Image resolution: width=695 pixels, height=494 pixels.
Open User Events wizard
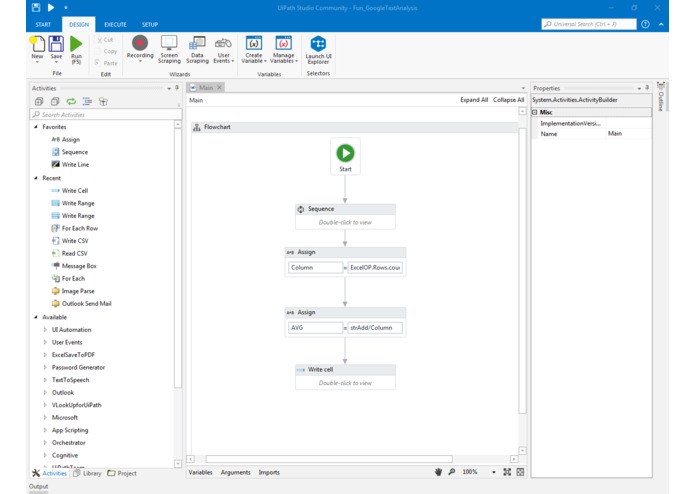pyautogui.click(x=223, y=43)
